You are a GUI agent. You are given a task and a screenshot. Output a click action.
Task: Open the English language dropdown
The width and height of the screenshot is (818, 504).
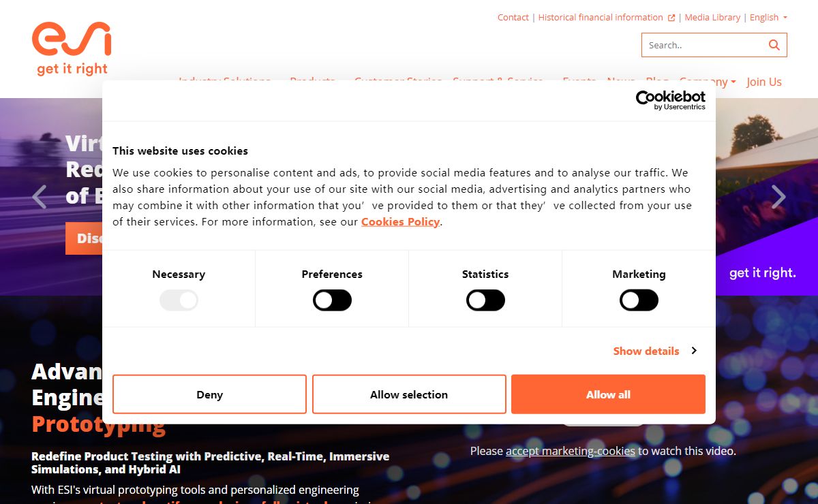pos(768,18)
